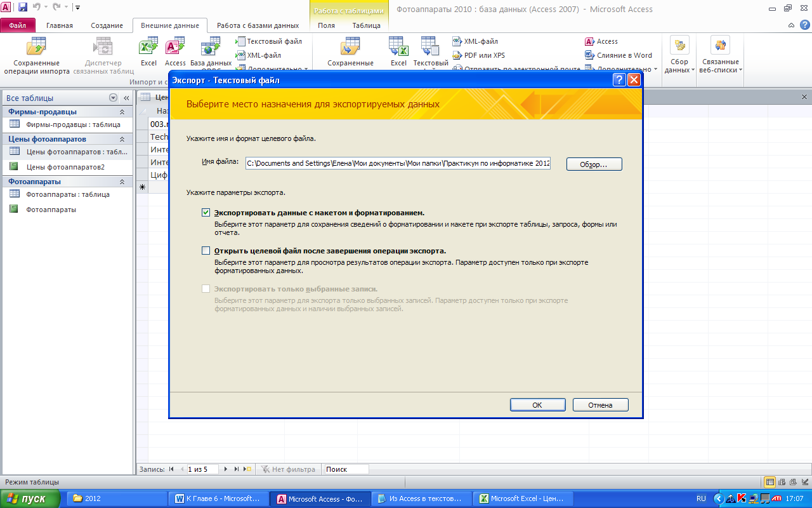Go to last record in navigator
The width and height of the screenshot is (812, 508).
[x=237, y=469]
